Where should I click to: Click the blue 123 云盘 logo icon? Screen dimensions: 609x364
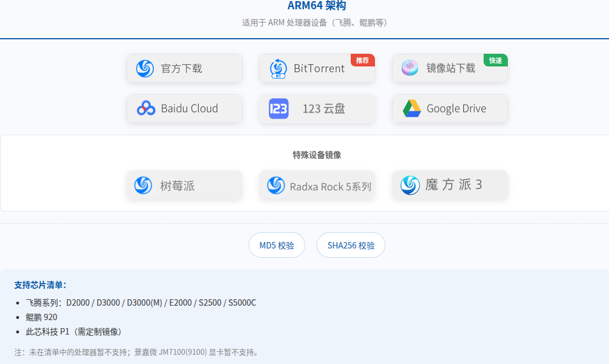click(278, 109)
